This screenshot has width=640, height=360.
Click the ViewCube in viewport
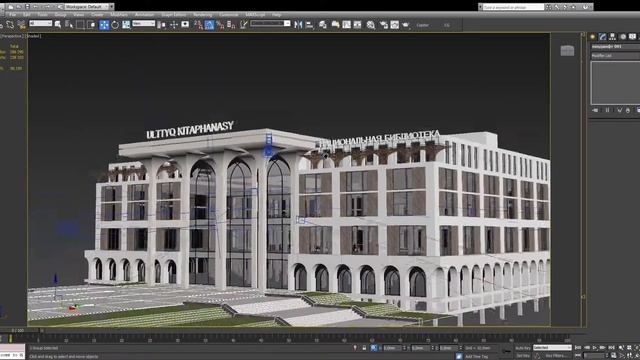click(567, 51)
